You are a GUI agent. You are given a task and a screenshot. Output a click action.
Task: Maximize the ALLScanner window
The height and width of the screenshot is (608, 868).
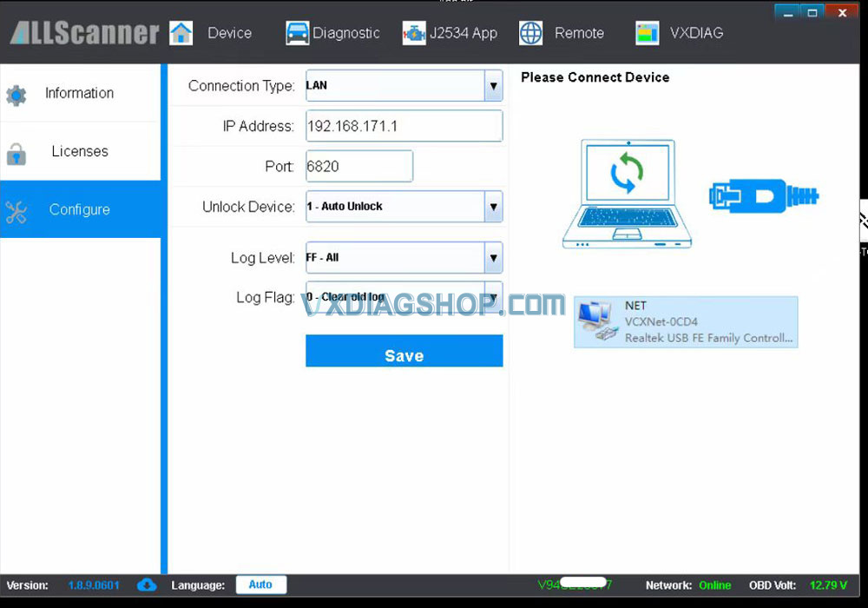[812, 13]
